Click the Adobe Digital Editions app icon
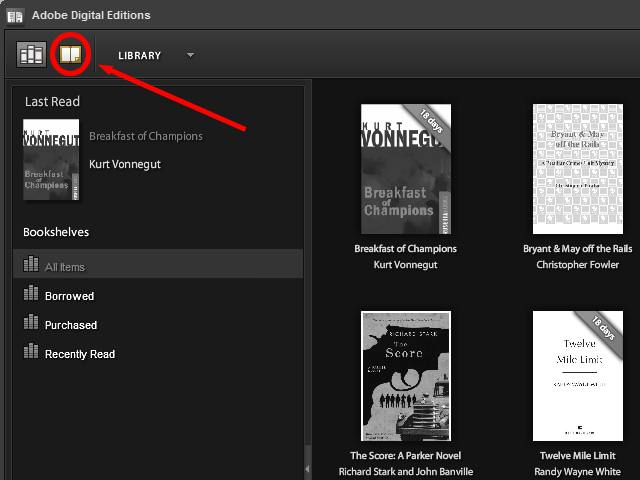 click(15, 16)
